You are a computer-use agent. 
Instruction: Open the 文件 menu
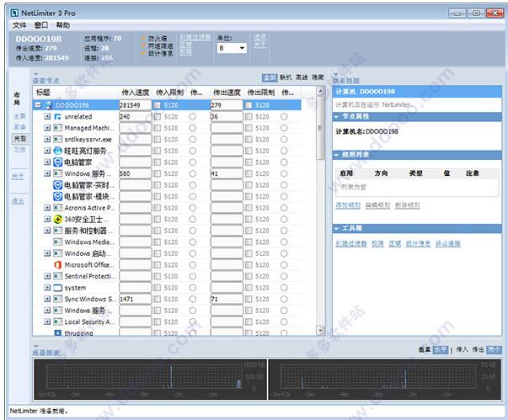[19, 25]
